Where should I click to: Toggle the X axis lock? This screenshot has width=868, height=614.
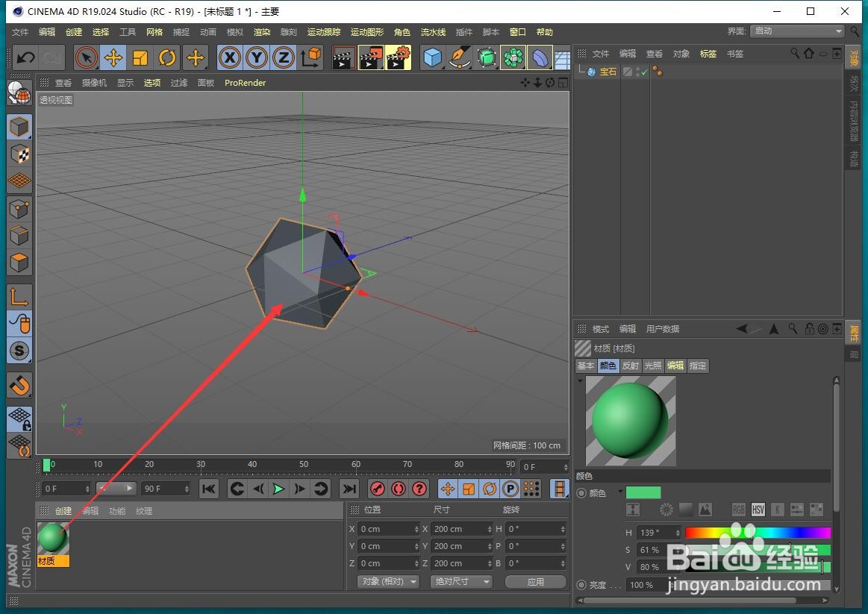coord(230,57)
